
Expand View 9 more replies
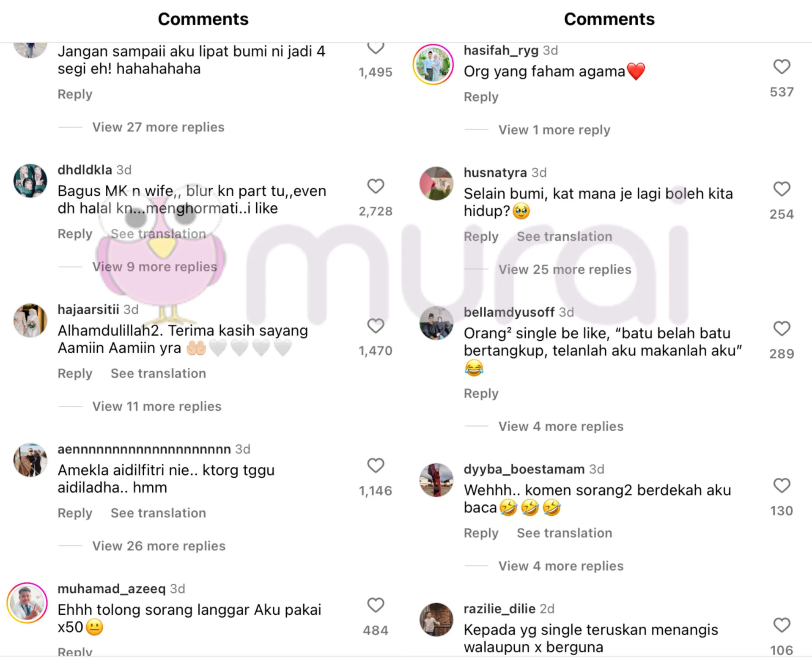coord(155,267)
